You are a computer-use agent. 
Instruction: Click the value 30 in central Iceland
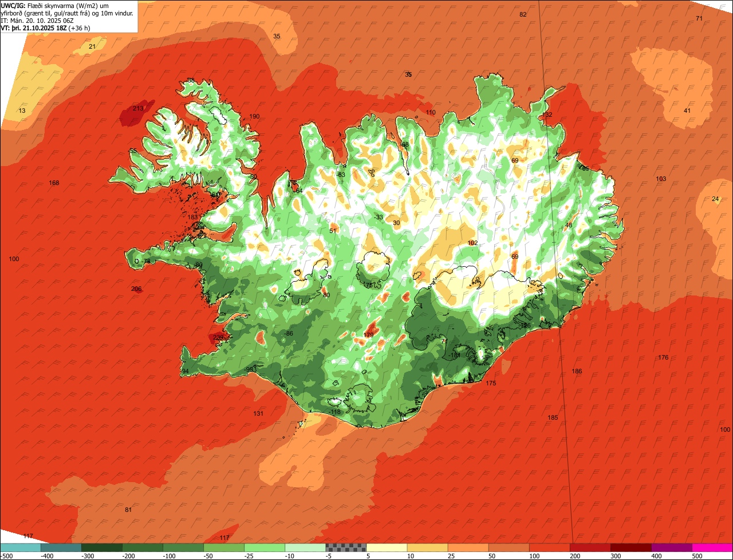[396, 223]
